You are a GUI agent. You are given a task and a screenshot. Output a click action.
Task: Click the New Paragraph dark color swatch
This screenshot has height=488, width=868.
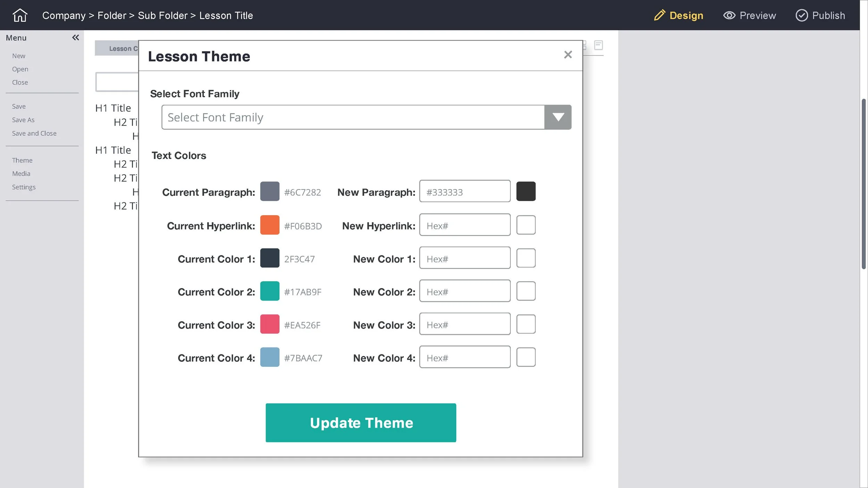[x=526, y=191]
